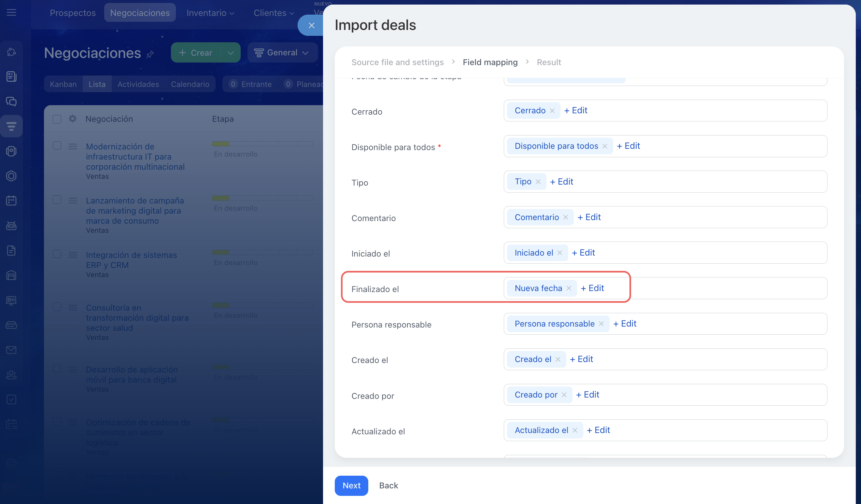Expand the Crear button dropdown arrow

pyautogui.click(x=231, y=53)
